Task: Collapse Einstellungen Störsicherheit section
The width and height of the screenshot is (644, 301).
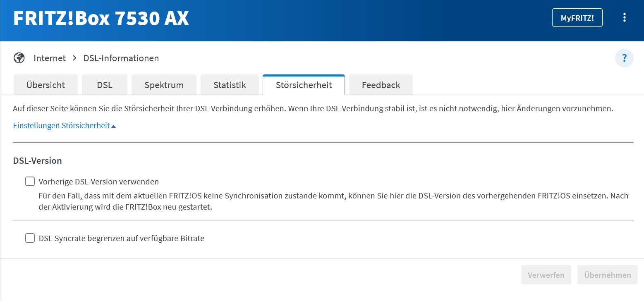Action: (x=64, y=125)
